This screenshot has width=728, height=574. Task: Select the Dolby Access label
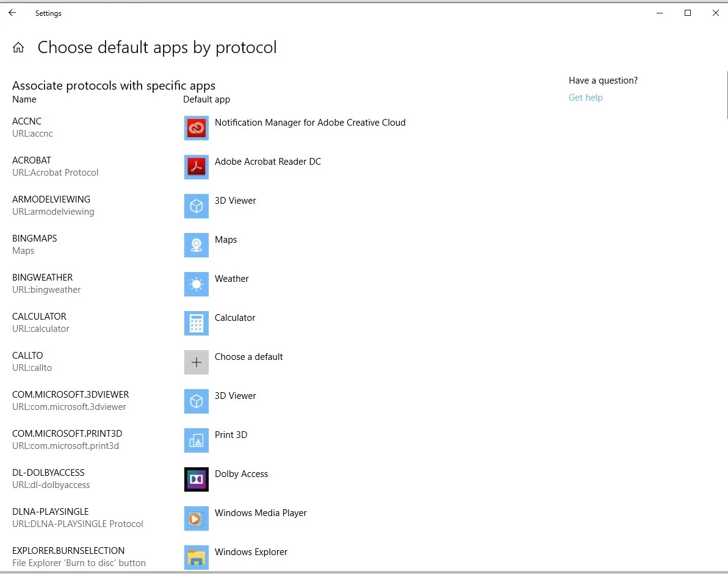point(242,474)
